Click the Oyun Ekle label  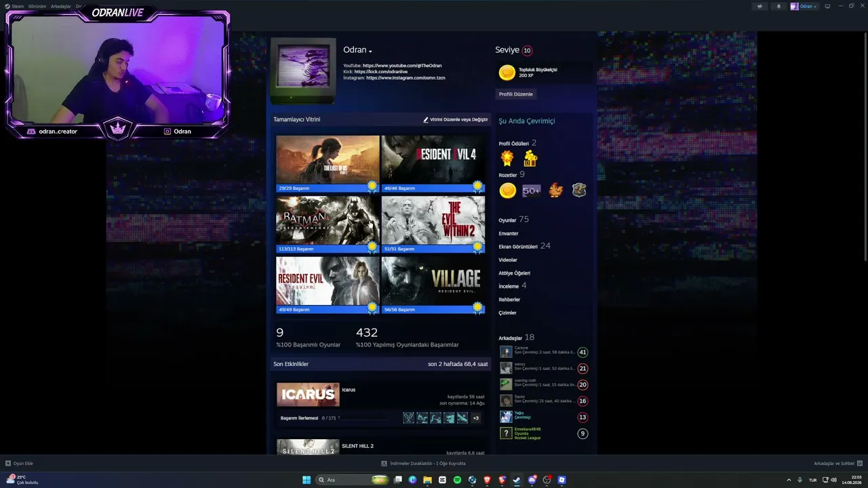coord(23,464)
